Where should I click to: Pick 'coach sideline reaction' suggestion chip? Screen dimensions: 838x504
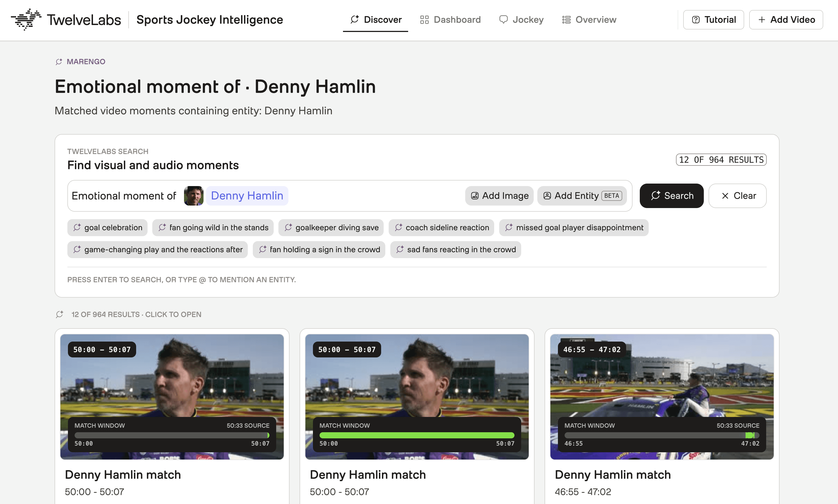pyautogui.click(x=442, y=228)
